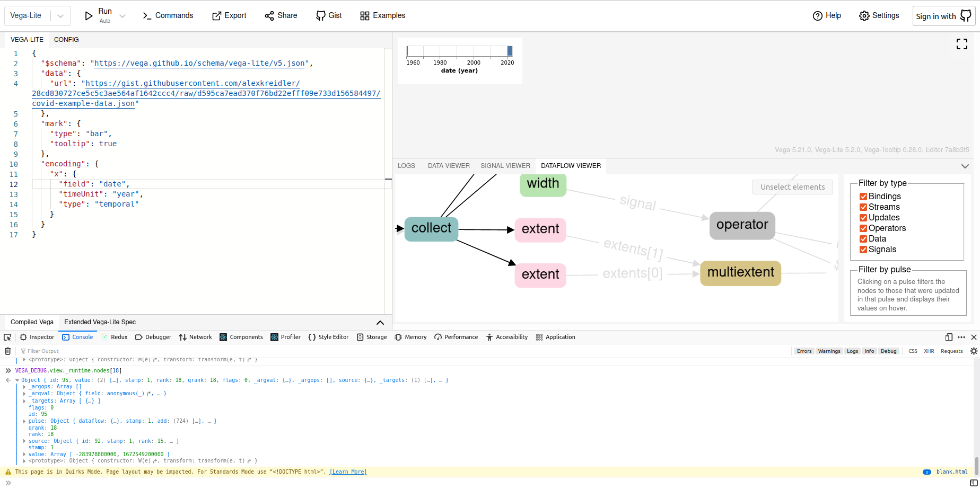The height and width of the screenshot is (498, 980).
Task: Uncheck the Data filter checkbox
Action: point(863,239)
